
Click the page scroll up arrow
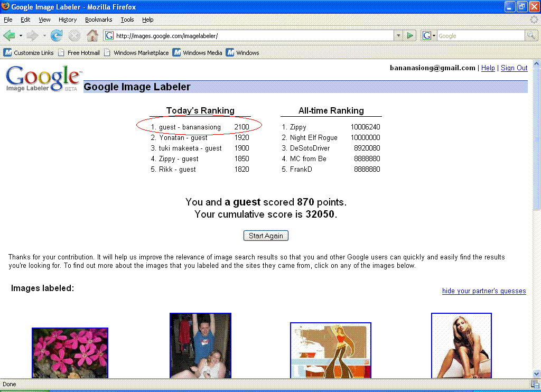click(537, 64)
